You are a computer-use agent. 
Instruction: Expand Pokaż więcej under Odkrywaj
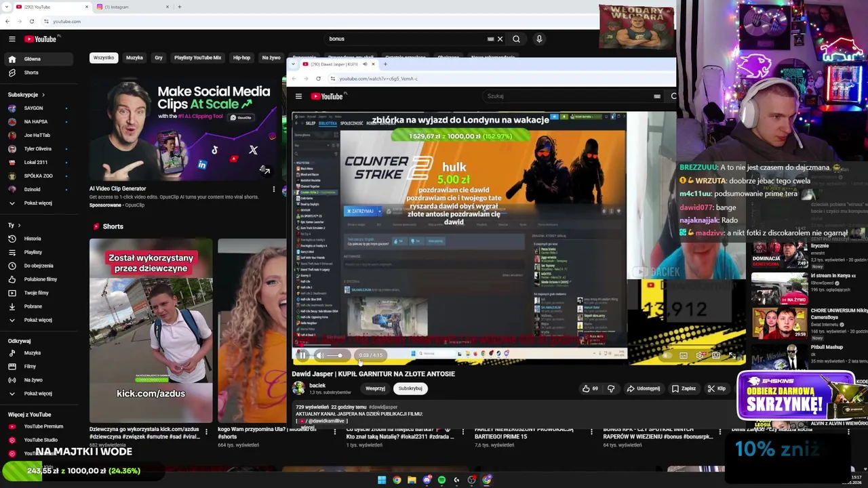pos(37,394)
